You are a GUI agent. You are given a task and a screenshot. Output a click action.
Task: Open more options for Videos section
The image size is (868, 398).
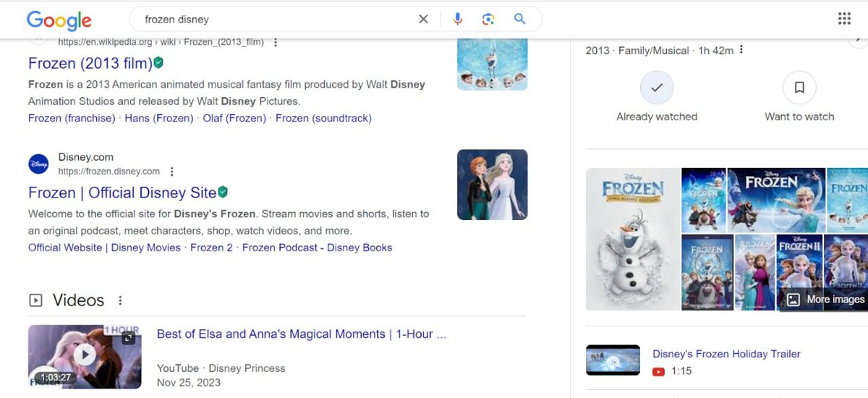pyautogui.click(x=120, y=300)
